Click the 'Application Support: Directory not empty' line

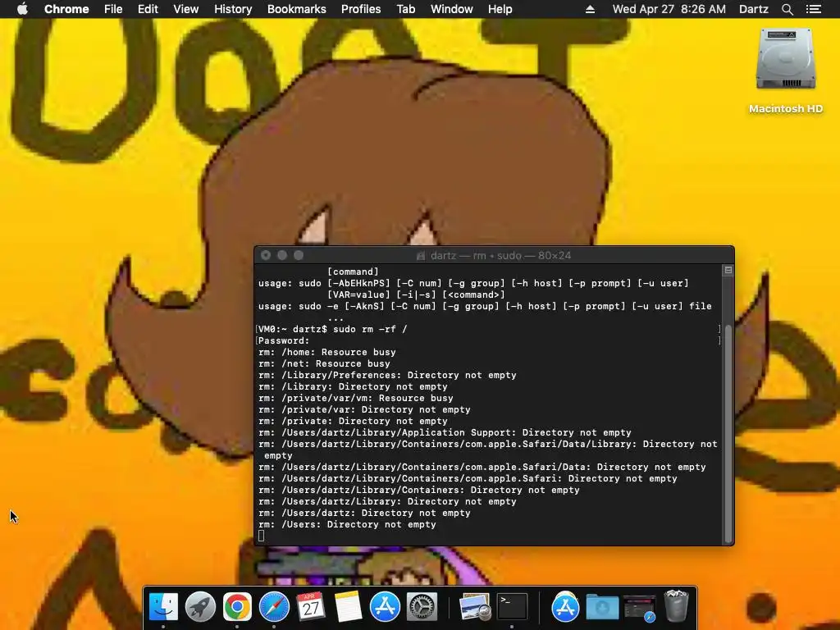[445, 433]
